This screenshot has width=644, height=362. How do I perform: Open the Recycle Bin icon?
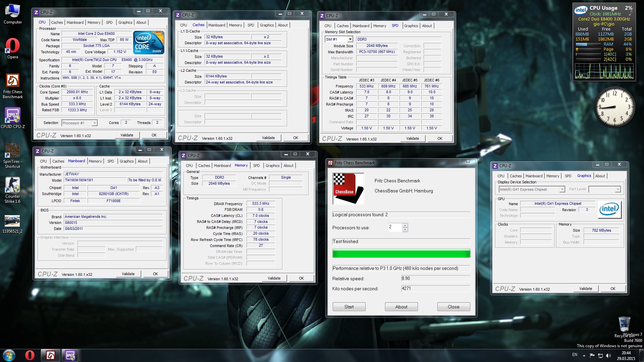tap(624, 324)
